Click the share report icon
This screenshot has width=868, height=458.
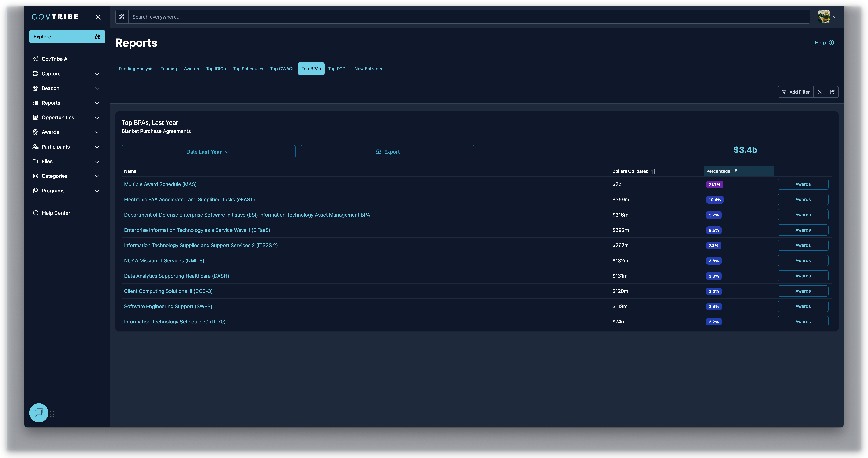tap(832, 92)
